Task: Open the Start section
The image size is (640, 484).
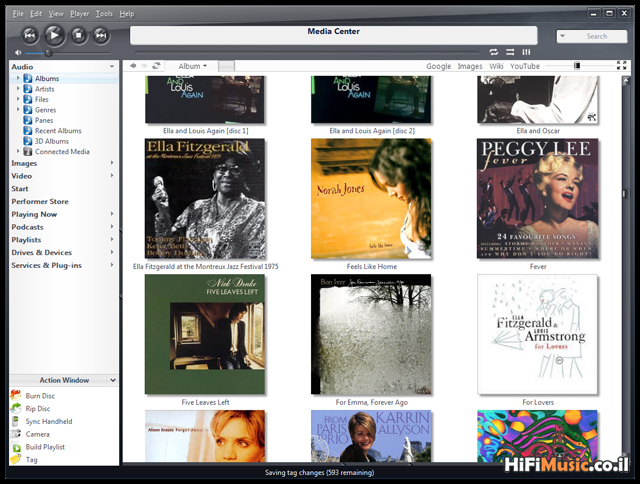Action: (x=20, y=189)
